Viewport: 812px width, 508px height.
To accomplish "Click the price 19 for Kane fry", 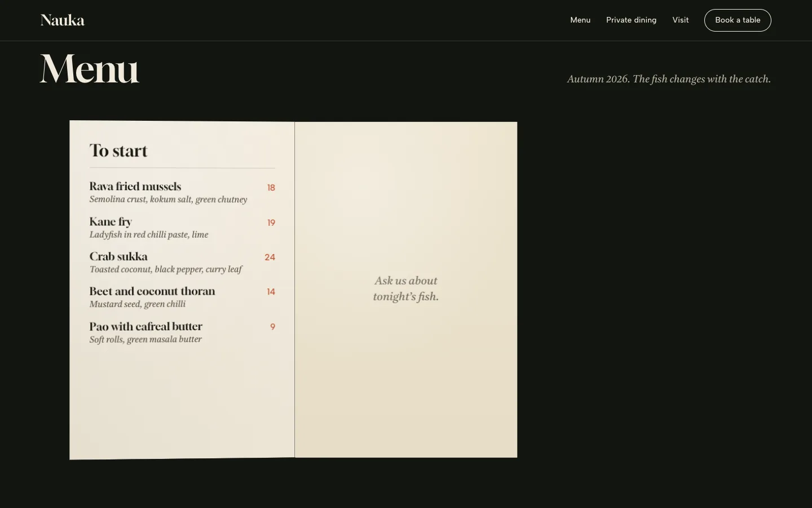I will (x=271, y=222).
